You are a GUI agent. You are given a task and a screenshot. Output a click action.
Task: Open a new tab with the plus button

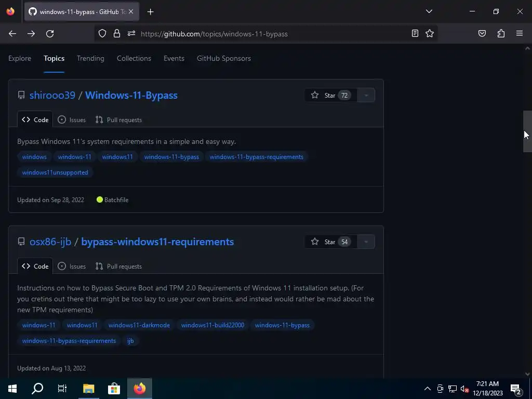point(150,12)
